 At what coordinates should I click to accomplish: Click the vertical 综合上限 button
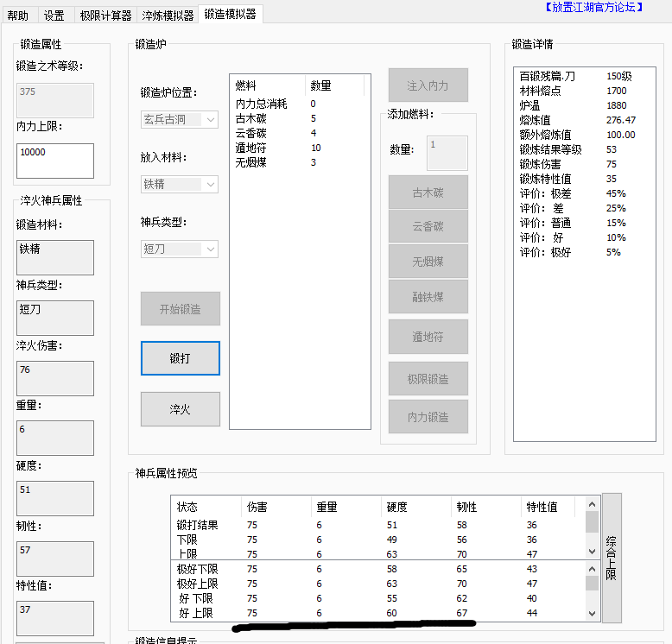point(612,558)
